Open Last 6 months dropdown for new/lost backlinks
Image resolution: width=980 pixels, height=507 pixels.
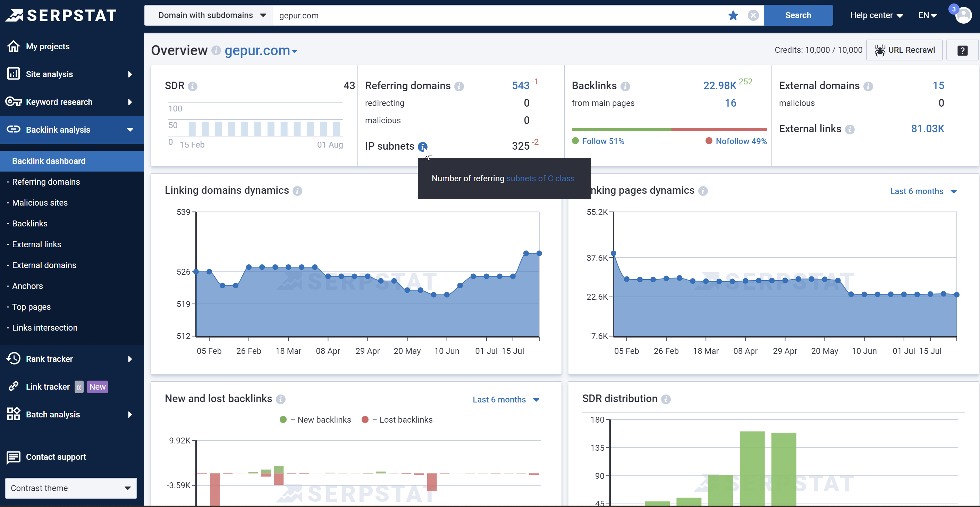(x=506, y=399)
